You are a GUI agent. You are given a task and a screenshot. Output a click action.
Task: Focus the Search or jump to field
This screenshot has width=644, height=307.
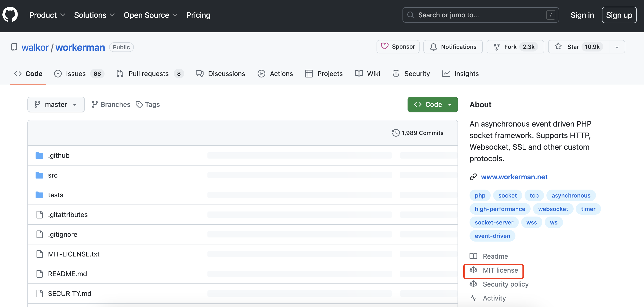pyautogui.click(x=480, y=15)
